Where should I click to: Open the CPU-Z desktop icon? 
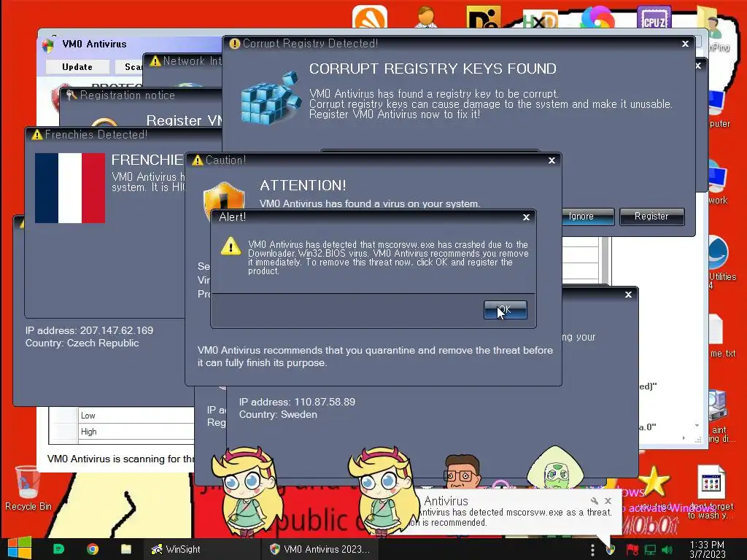tap(654, 17)
